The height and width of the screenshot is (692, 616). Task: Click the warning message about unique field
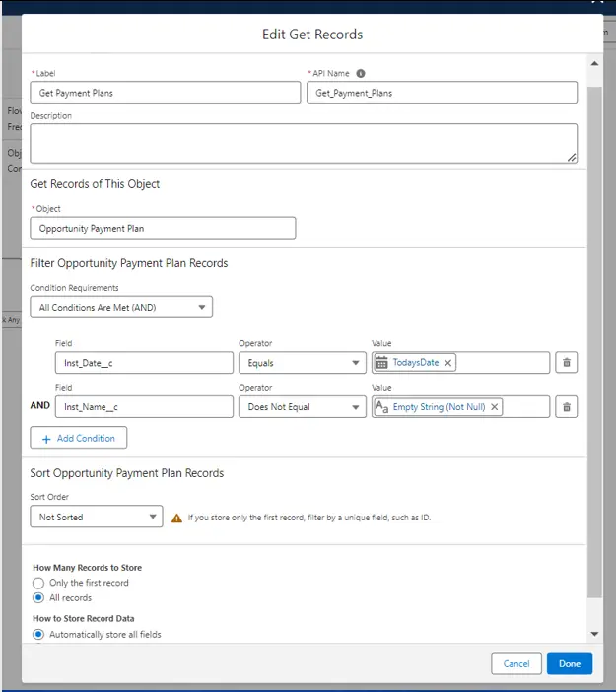(x=309, y=518)
